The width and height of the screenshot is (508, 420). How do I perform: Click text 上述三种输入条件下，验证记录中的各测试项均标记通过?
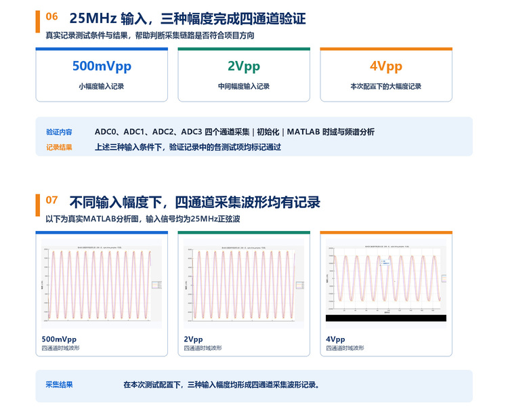(x=188, y=147)
